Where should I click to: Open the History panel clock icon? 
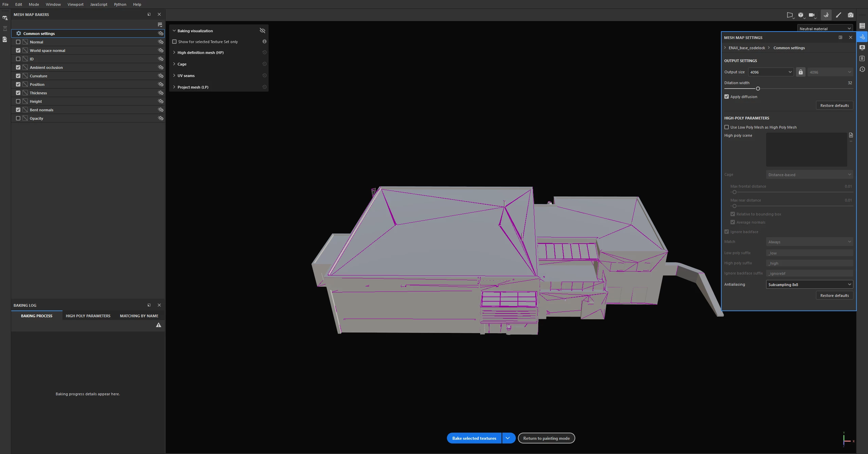pos(862,70)
